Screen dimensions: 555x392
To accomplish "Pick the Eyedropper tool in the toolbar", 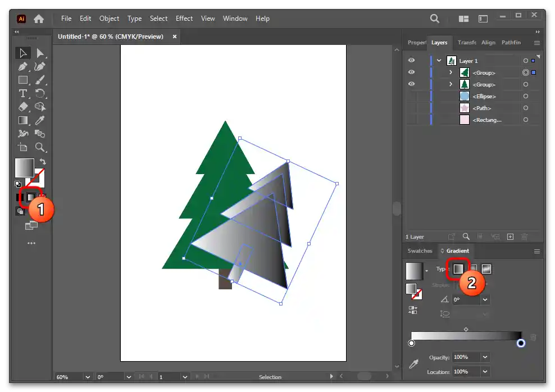I will 40,120.
